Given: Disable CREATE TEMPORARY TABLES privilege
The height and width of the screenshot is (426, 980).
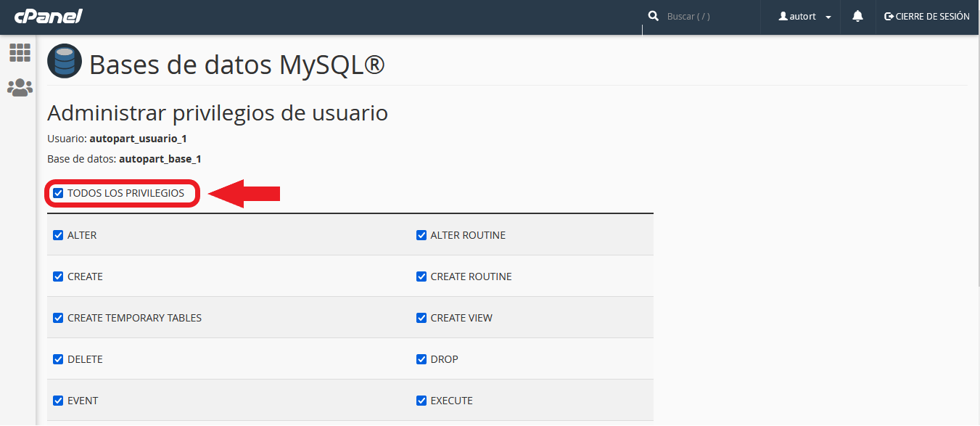Looking at the screenshot, I should click(58, 318).
